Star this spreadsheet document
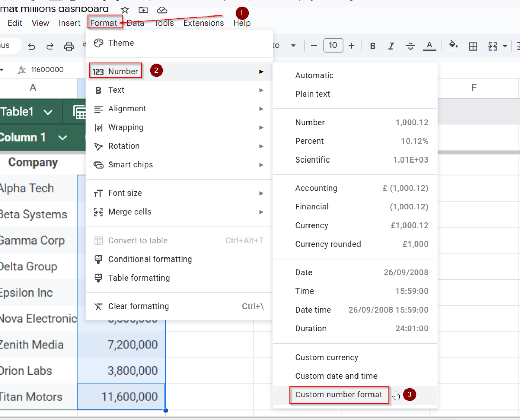The height and width of the screenshot is (420, 520). coord(125,10)
